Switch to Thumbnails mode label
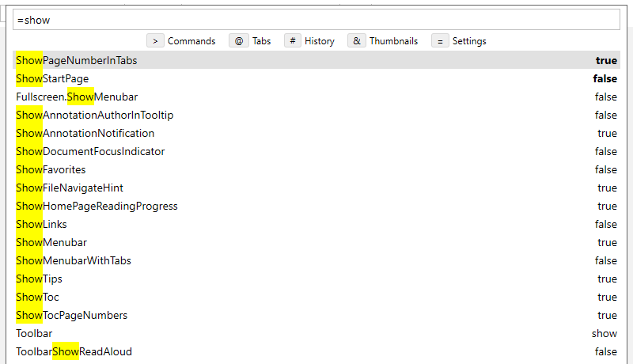The height and width of the screenshot is (364, 633). [x=393, y=41]
